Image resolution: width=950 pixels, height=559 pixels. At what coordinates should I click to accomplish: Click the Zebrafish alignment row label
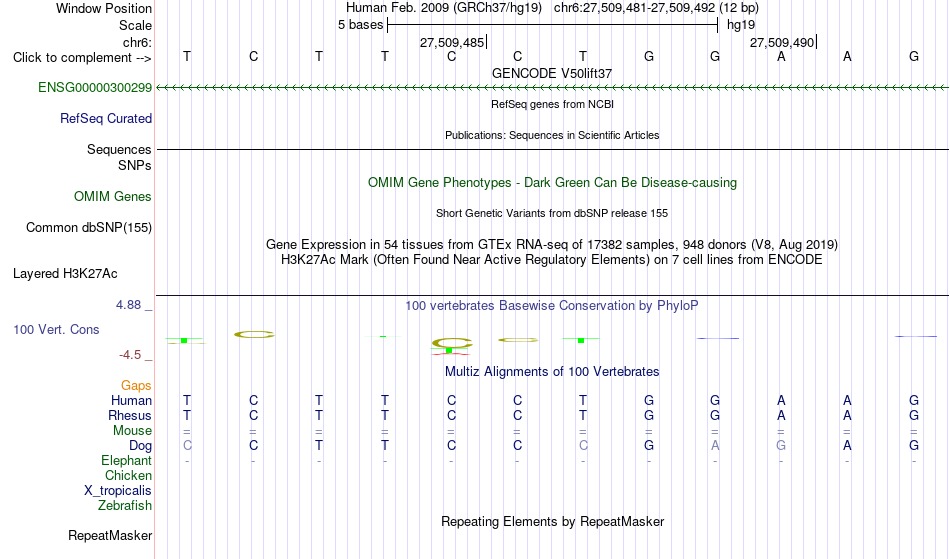(125, 506)
